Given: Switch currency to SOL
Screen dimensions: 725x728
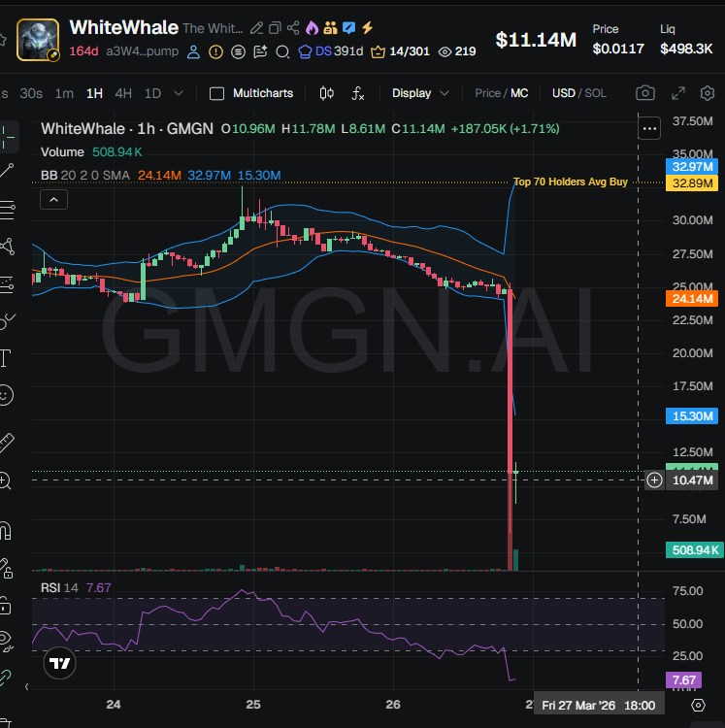Looking at the screenshot, I should (596, 93).
